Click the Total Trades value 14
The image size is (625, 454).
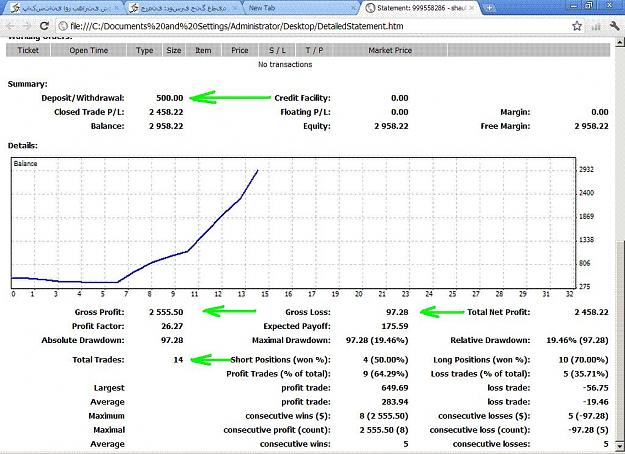178,360
